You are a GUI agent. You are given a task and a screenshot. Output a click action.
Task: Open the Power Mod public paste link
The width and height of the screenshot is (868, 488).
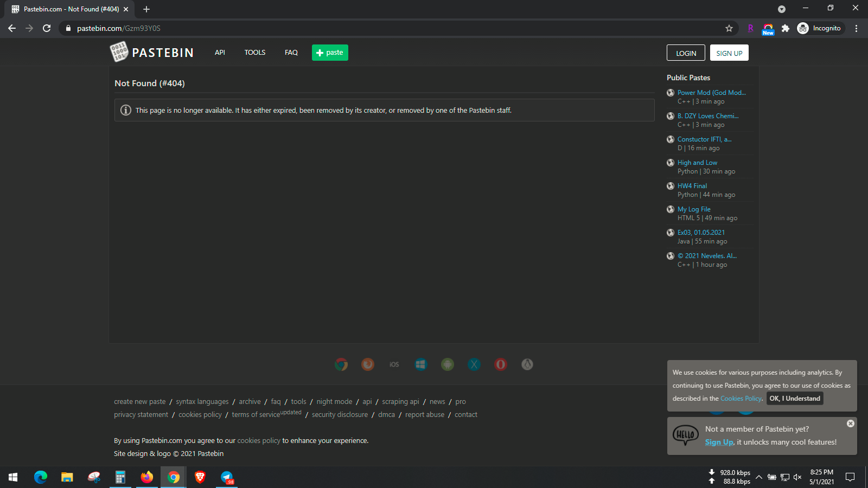tap(711, 93)
